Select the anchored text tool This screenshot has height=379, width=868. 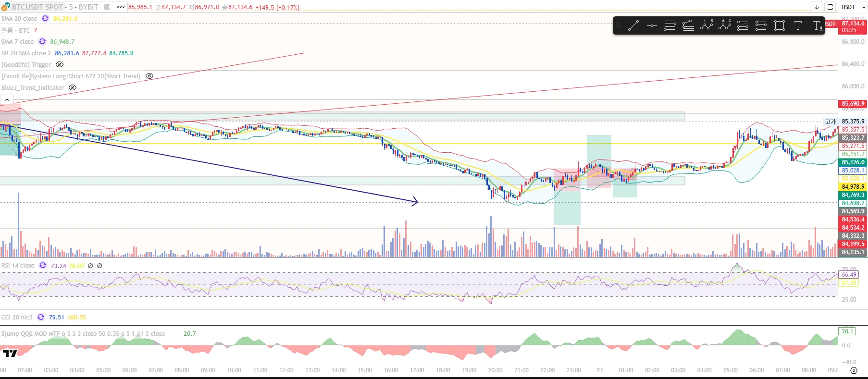point(817,25)
